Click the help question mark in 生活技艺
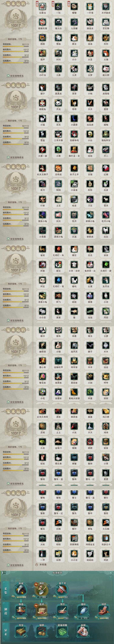 pyautogui.click(x=111, y=578)
